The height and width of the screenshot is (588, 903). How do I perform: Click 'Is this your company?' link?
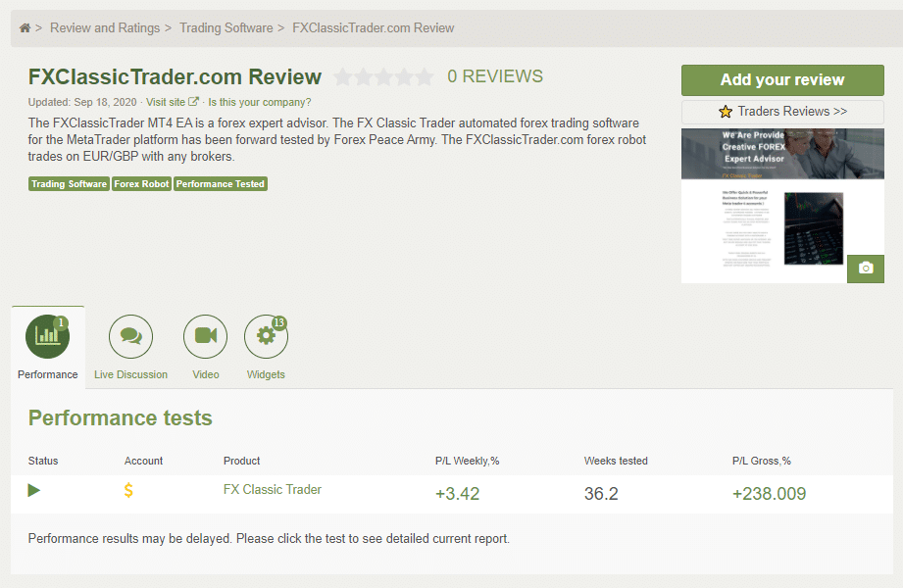click(260, 102)
